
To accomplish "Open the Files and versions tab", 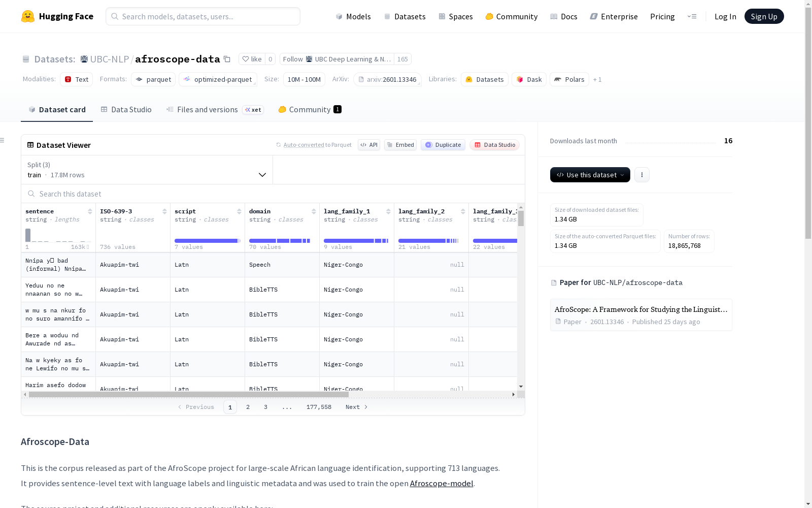I will [215, 109].
